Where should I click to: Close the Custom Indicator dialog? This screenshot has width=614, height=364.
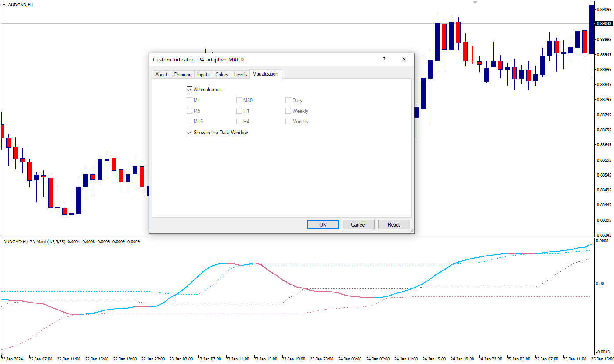404,59
